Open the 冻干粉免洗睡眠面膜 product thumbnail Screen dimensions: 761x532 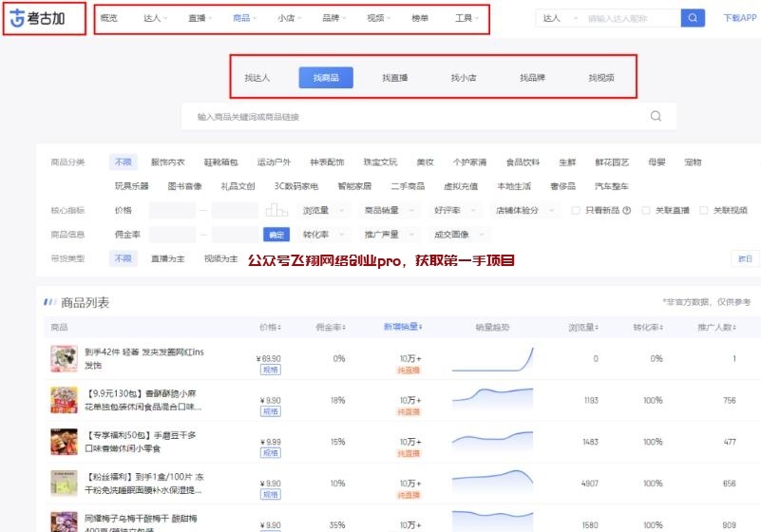pos(64,483)
